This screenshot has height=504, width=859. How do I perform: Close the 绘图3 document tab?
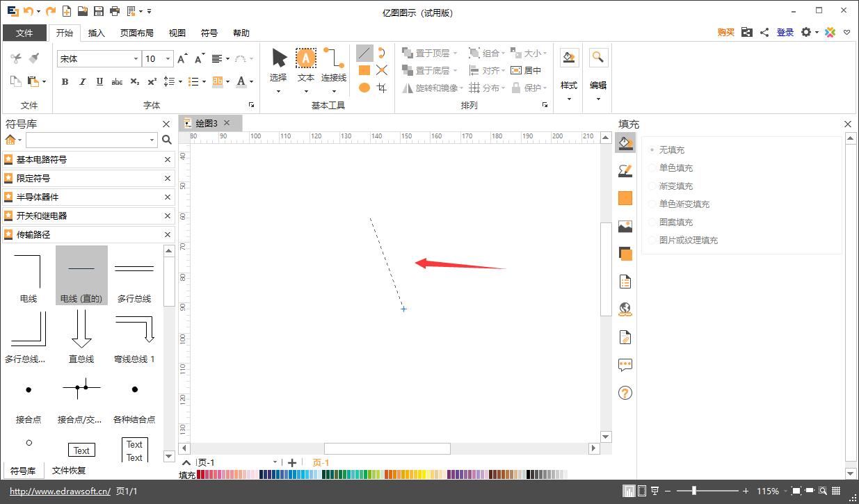pyautogui.click(x=227, y=123)
